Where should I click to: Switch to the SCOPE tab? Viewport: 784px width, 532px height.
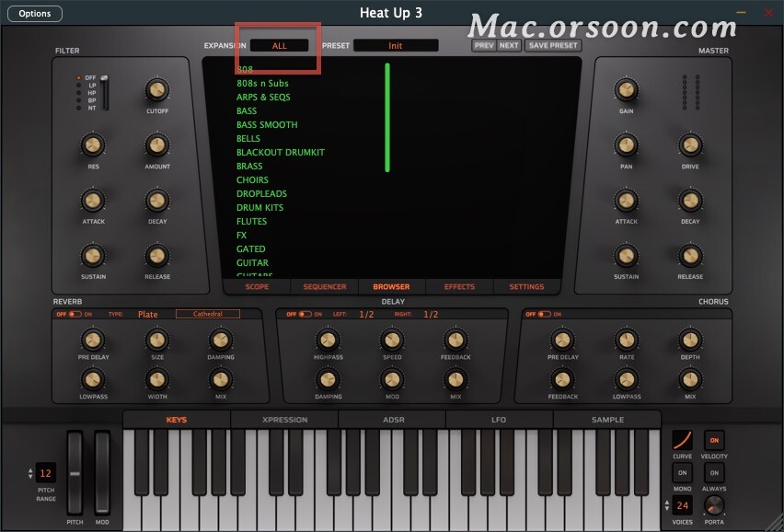257,286
